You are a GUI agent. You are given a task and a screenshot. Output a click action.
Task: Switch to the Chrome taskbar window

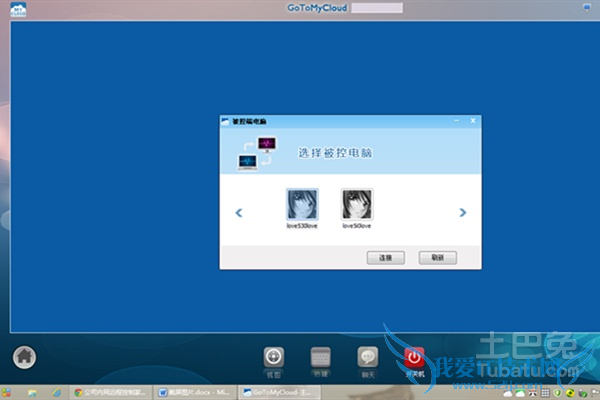pyautogui.click(x=110, y=392)
